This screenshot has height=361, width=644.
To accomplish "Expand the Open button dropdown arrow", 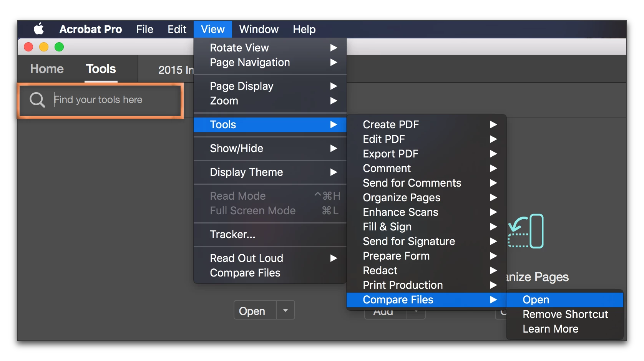I will click(285, 310).
